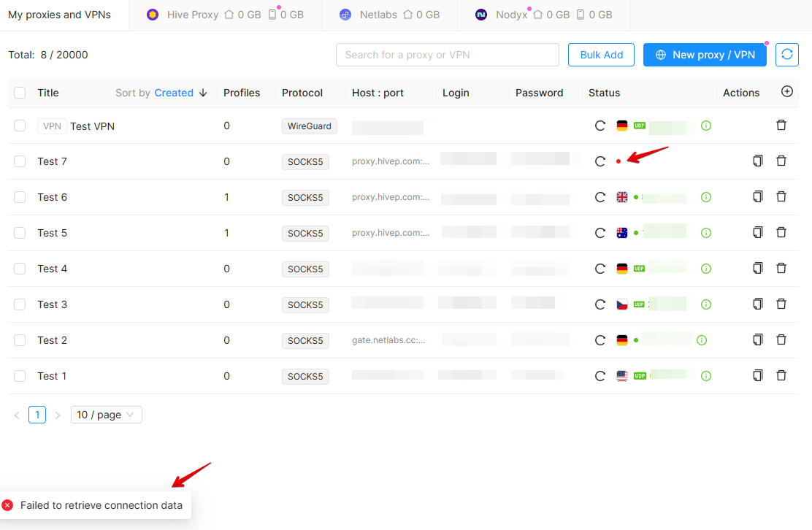Screen dimensions: 812x530
Task: Click the Bulk Add button
Action: coord(601,55)
